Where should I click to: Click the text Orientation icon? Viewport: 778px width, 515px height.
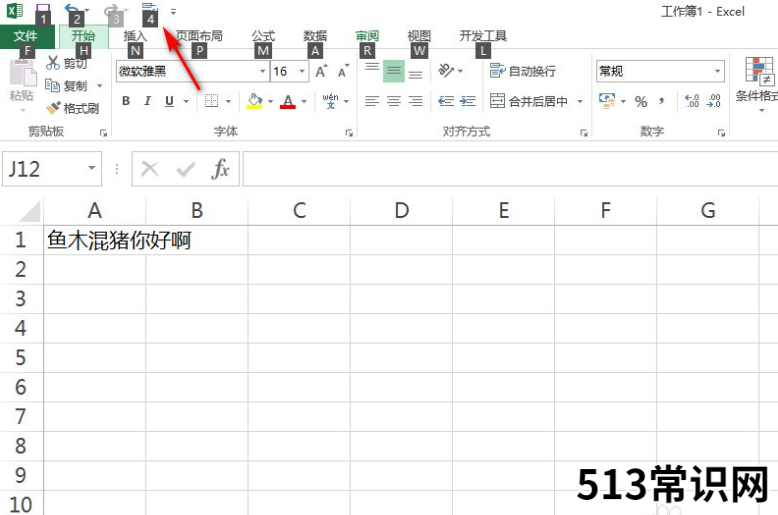[446, 71]
